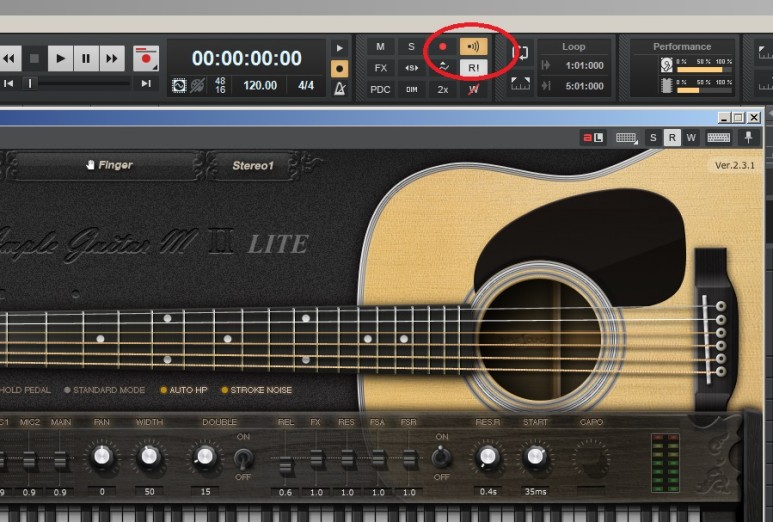Toggle Standard Mode indicator
773x522 pixels.
[105, 390]
